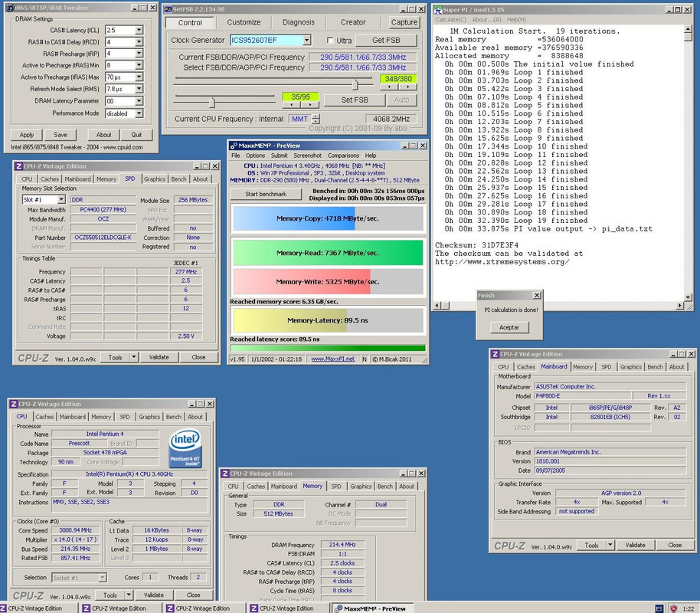Open Caches tab in Mainboard CPU-Z window
Screen dimensions: 700x613
526,367
